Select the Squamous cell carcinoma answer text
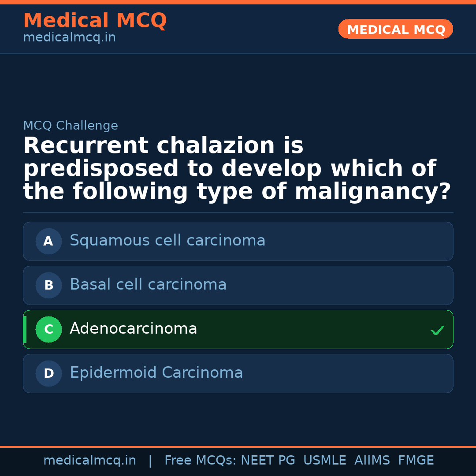This screenshot has height=476, width=476. [167, 241]
